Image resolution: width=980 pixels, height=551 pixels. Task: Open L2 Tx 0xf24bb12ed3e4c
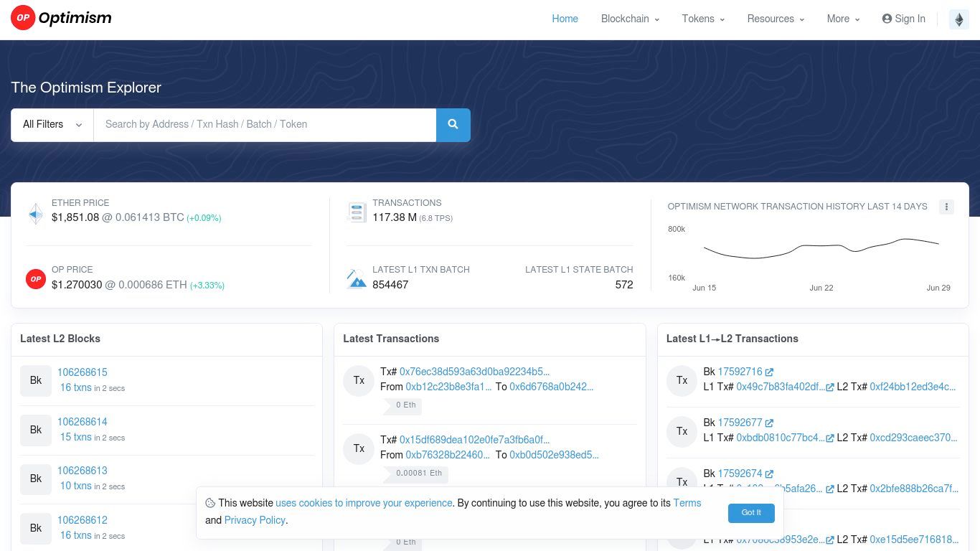[913, 387]
